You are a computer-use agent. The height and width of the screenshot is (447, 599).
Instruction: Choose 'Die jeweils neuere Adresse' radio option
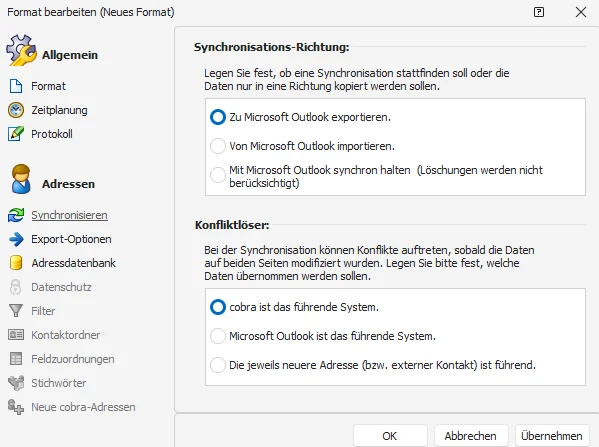[218, 365]
